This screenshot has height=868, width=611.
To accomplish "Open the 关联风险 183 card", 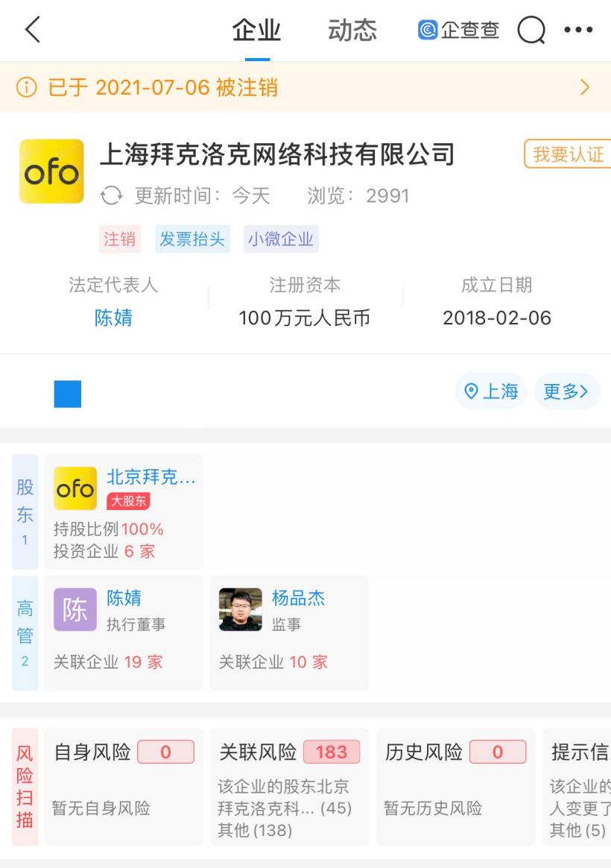I will [290, 786].
